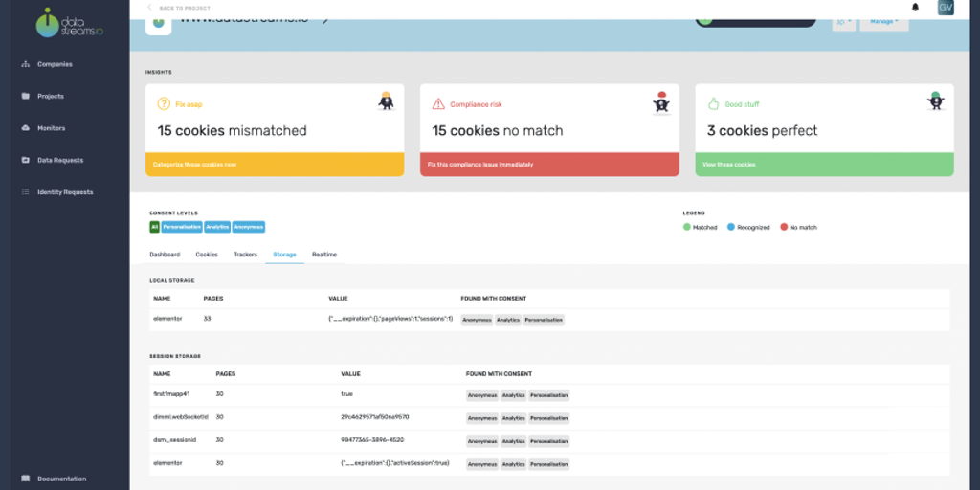
Task: Toggle the Analytics consent level filter
Action: (217, 227)
